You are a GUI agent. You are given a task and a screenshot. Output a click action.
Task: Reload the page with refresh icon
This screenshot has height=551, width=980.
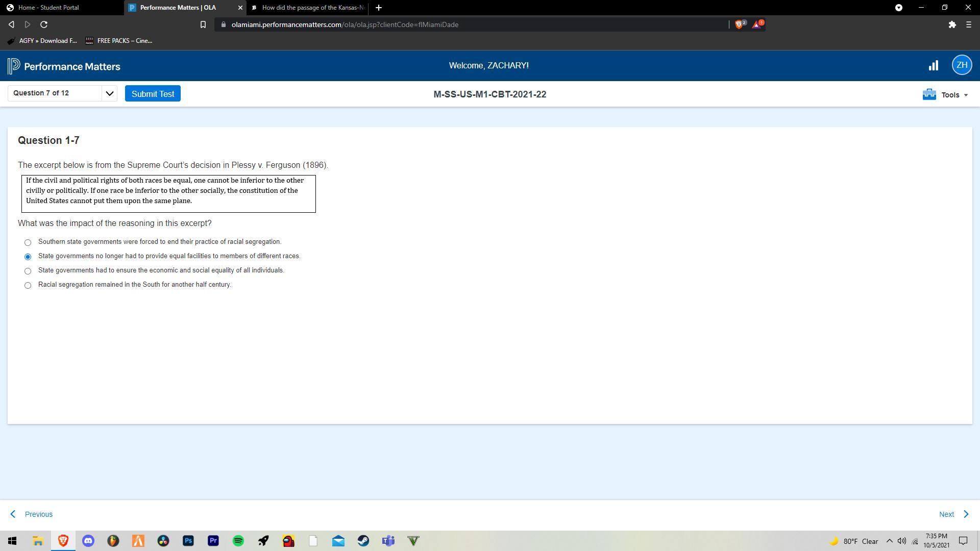44,24
